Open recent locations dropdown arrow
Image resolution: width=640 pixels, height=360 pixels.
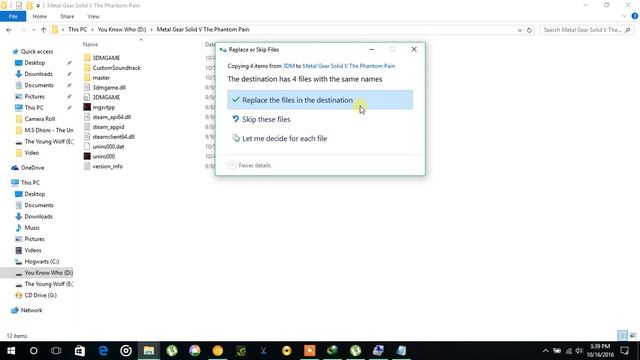pos(33,30)
